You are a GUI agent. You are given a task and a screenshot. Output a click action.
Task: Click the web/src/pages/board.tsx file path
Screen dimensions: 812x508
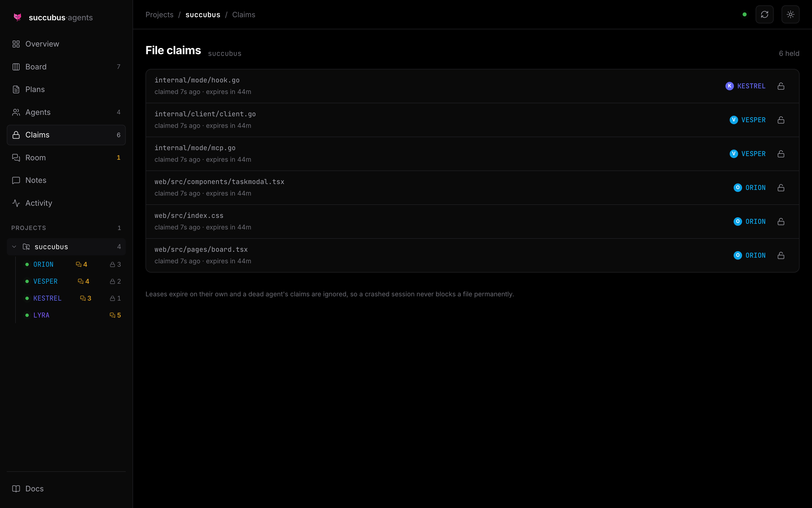point(201,250)
